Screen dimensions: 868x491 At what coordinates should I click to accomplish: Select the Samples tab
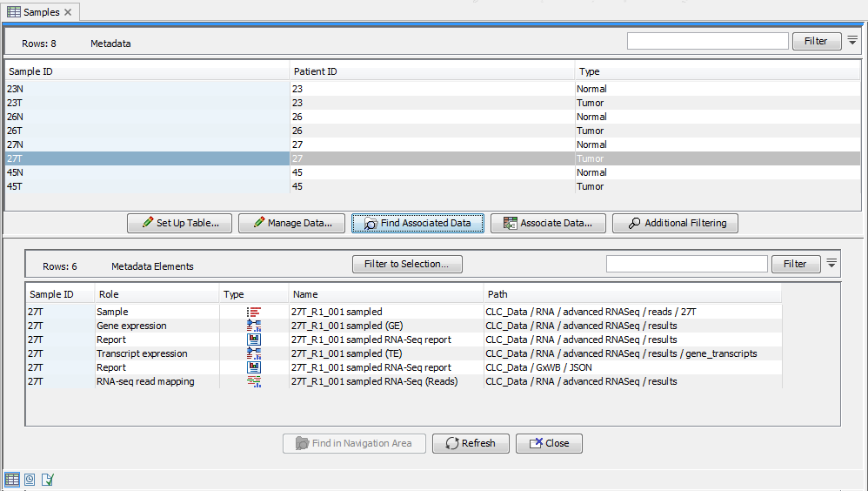coord(35,12)
